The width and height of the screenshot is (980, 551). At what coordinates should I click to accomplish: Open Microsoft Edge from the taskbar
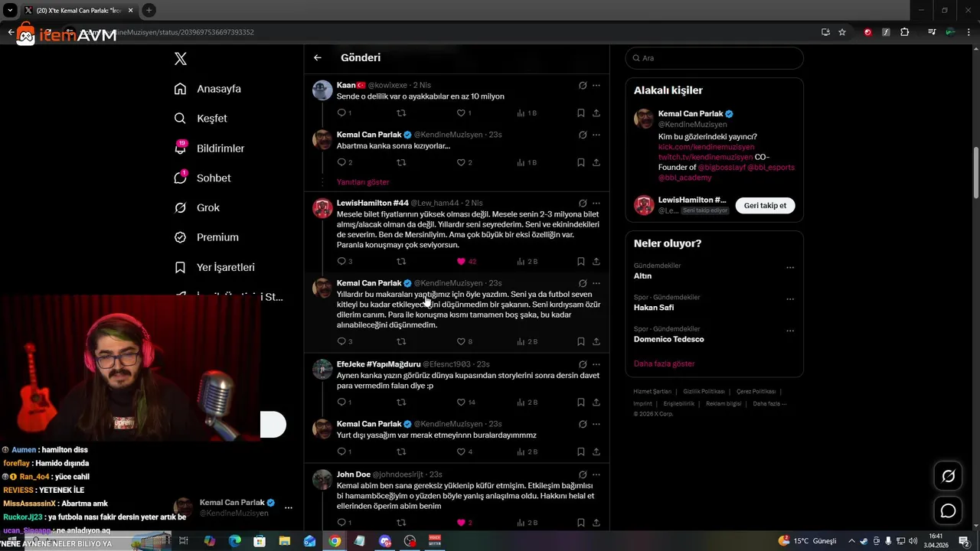coord(234,541)
